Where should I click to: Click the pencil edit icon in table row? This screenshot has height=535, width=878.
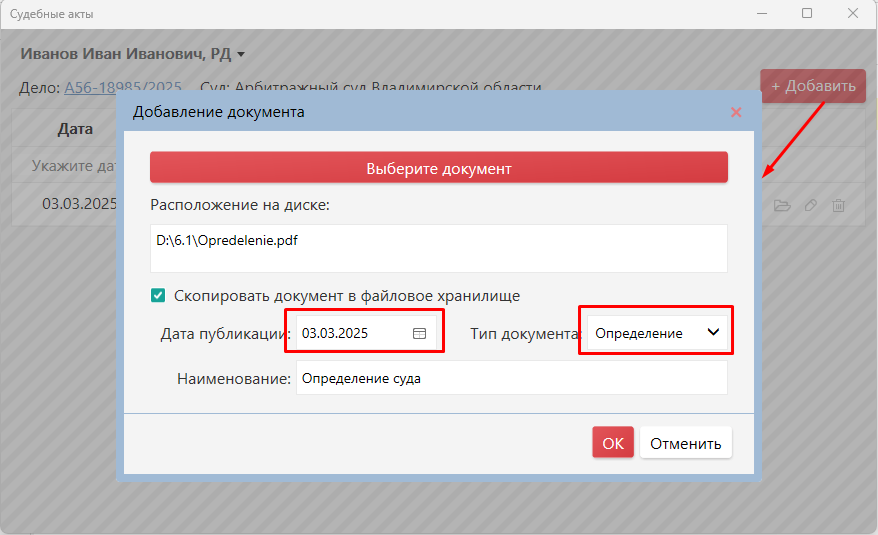[x=811, y=205]
